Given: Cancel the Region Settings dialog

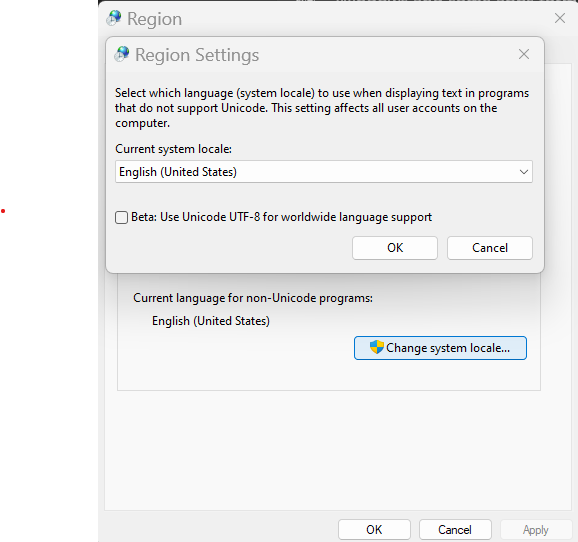Looking at the screenshot, I should tap(490, 248).
